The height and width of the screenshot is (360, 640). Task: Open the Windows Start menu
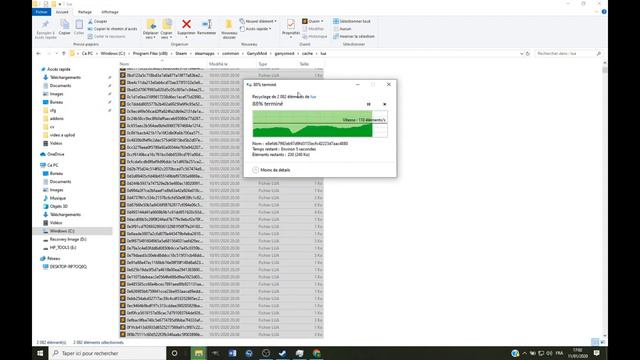[x=40, y=353]
